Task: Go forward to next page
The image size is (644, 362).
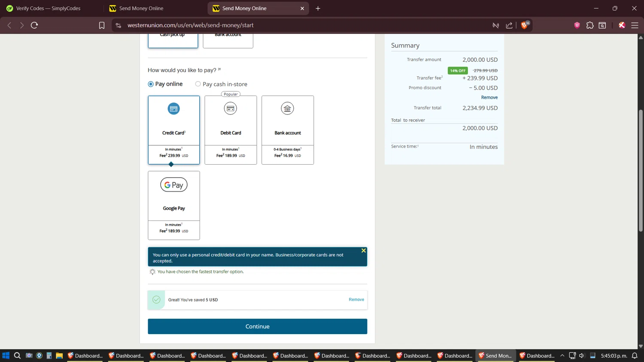Action: (x=22, y=25)
